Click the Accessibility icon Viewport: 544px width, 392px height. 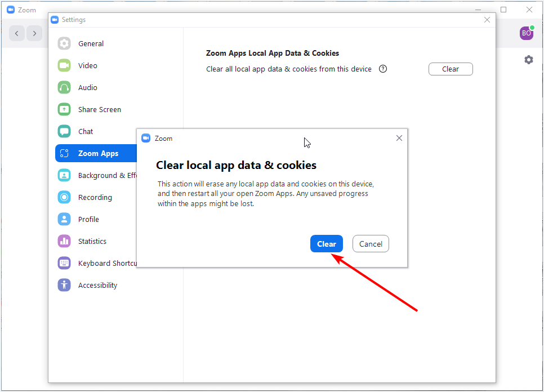click(x=64, y=285)
